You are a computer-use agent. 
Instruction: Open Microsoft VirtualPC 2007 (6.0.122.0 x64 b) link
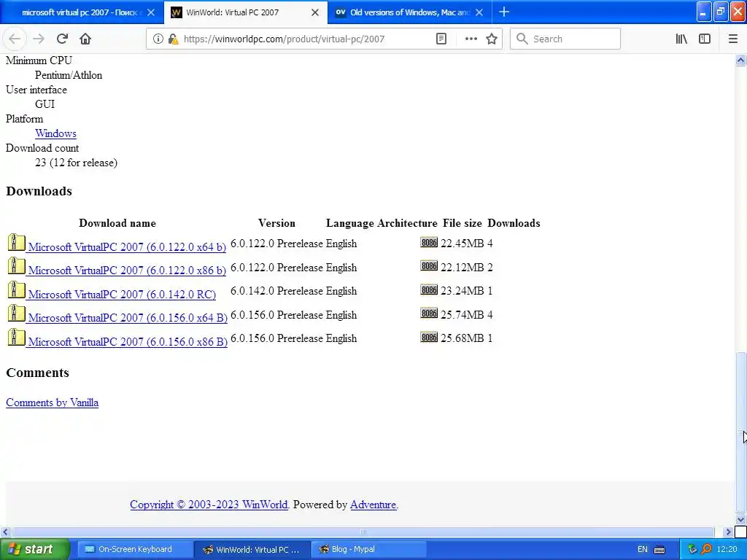click(127, 246)
